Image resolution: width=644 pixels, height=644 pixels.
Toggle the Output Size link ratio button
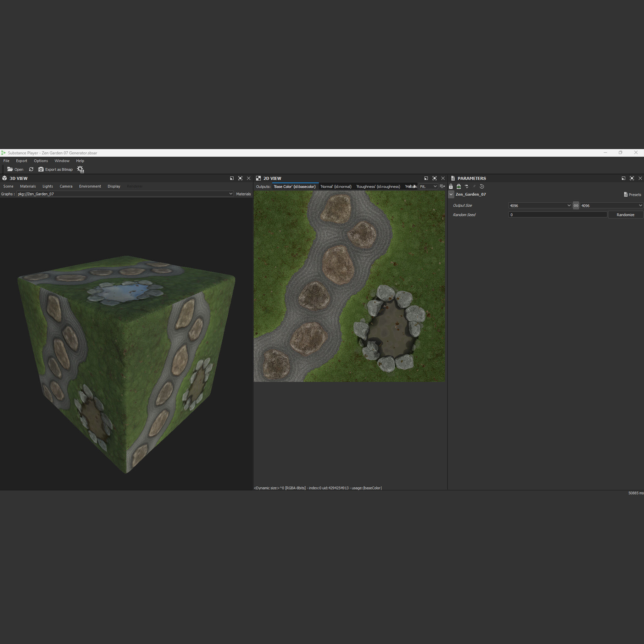[x=576, y=206]
